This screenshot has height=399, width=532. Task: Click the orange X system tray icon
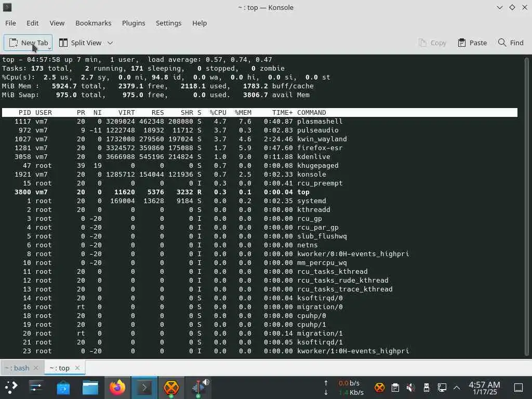[379, 388]
